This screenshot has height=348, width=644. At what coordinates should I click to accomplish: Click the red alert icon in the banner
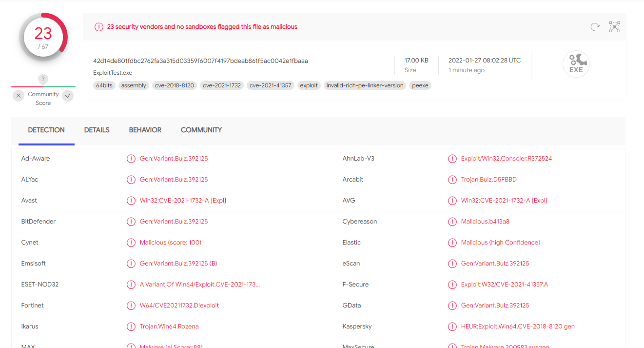(99, 27)
